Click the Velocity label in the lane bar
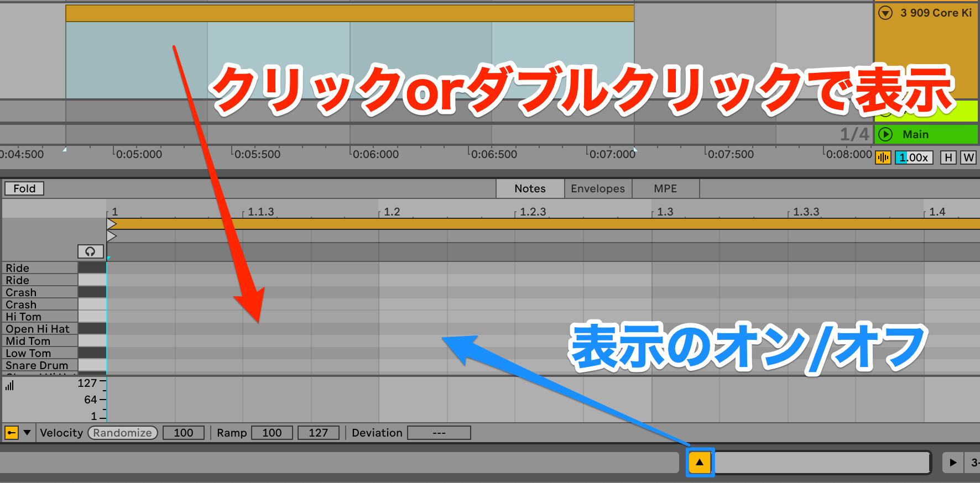The width and height of the screenshot is (980, 483). pyautogui.click(x=61, y=433)
